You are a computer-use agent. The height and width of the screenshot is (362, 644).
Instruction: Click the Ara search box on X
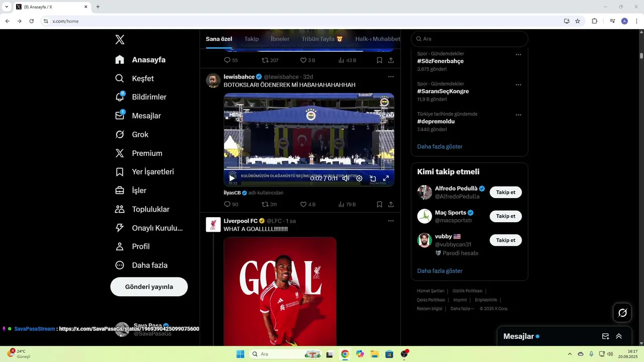(x=469, y=39)
